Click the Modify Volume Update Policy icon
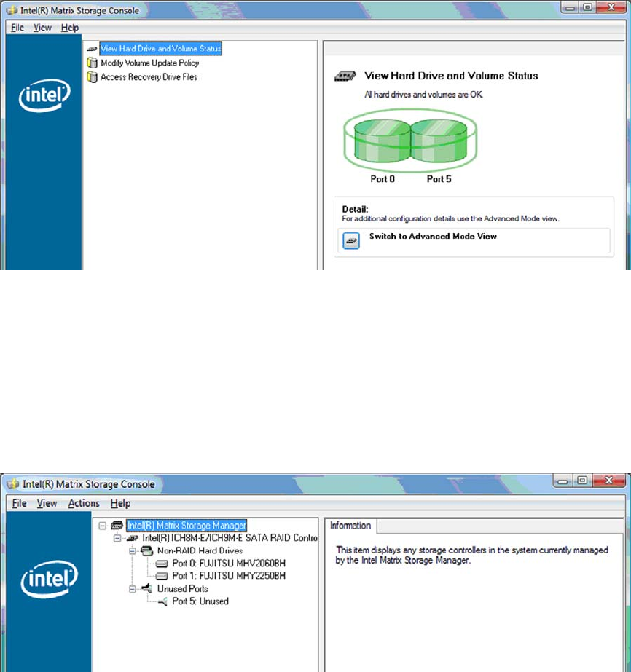The width and height of the screenshot is (631, 672). pos(92,63)
